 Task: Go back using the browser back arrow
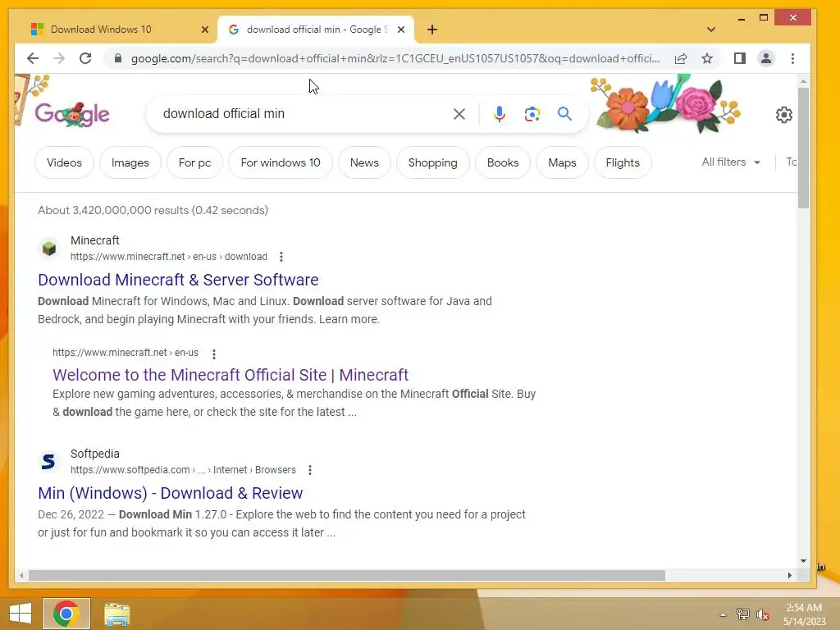click(33, 58)
